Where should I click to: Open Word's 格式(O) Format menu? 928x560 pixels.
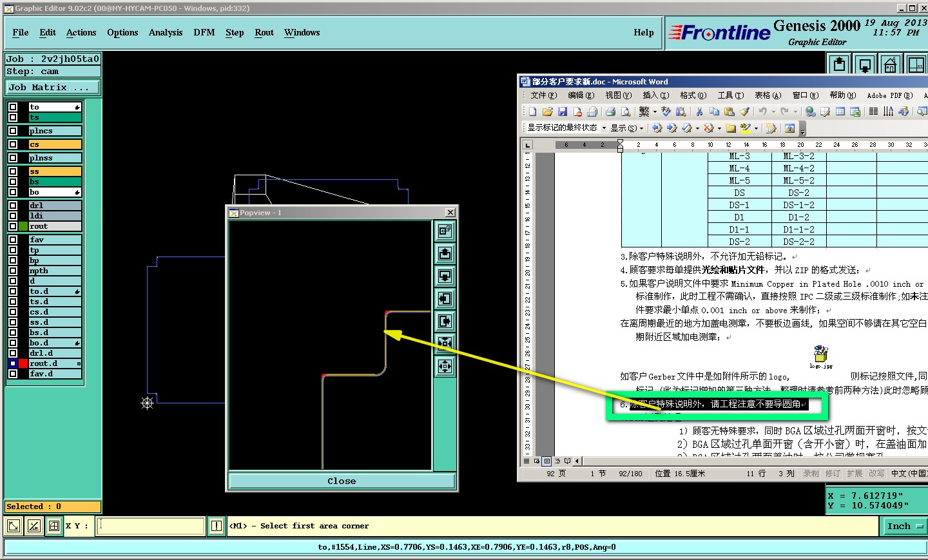point(693,95)
